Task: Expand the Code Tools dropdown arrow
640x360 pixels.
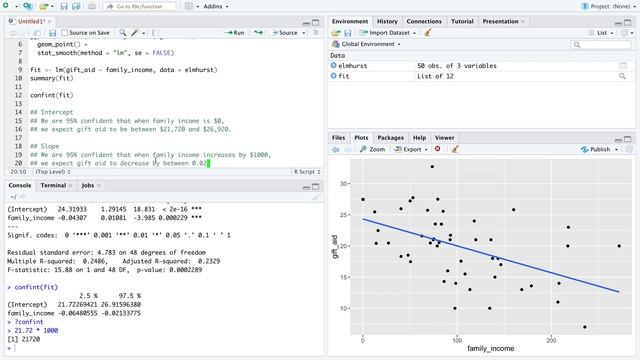Action: click(143, 33)
